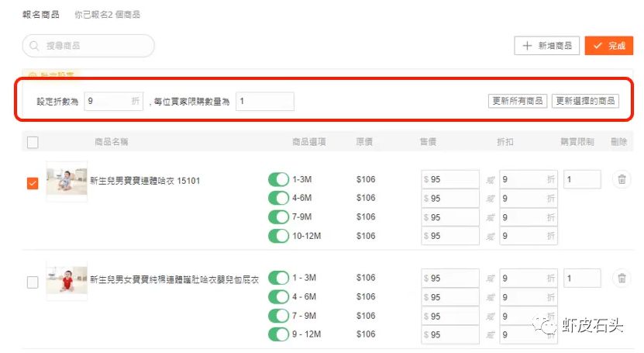The width and height of the screenshot is (644, 353).
Task: Edit sale price field for 7 - 9M
Action: (450, 316)
